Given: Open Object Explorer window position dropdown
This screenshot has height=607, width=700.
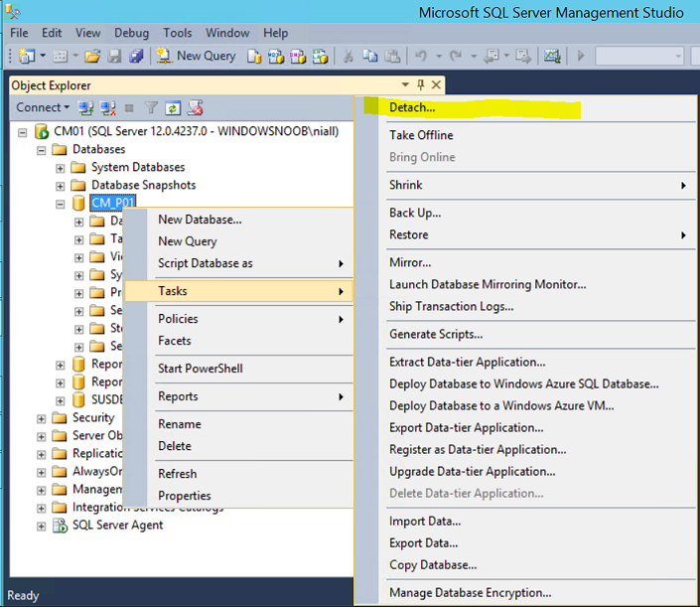Looking at the screenshot, I should [x=405, y=84].
